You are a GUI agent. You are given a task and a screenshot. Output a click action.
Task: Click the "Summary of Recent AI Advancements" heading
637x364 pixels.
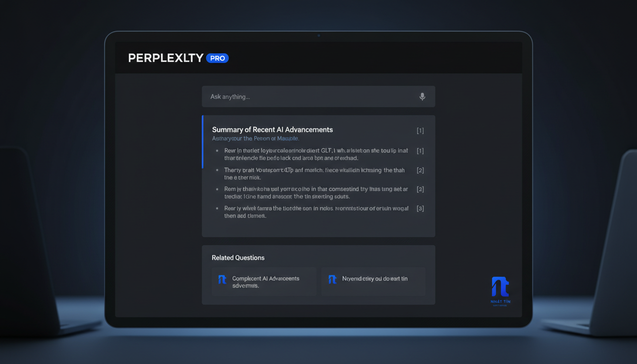pos(273,129)
